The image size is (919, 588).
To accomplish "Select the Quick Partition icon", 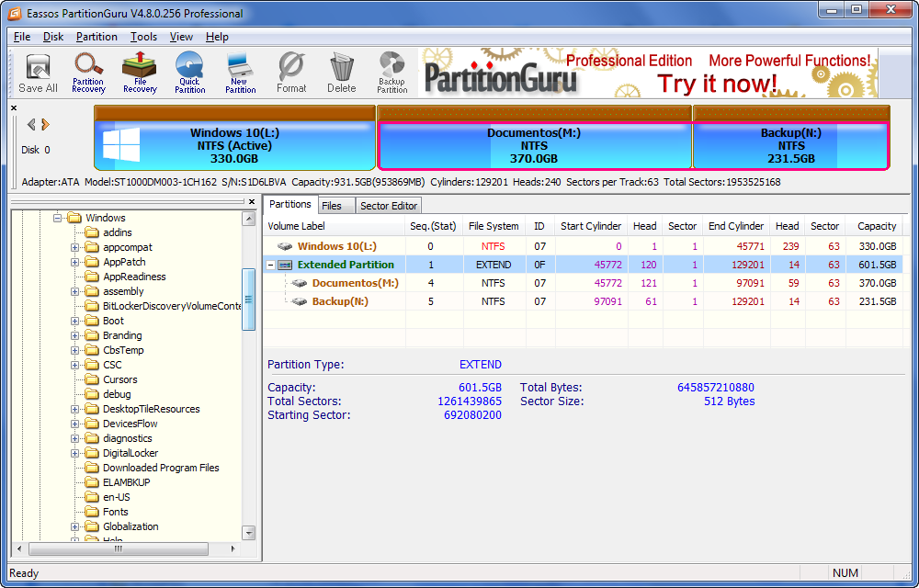I will point(189,72).
